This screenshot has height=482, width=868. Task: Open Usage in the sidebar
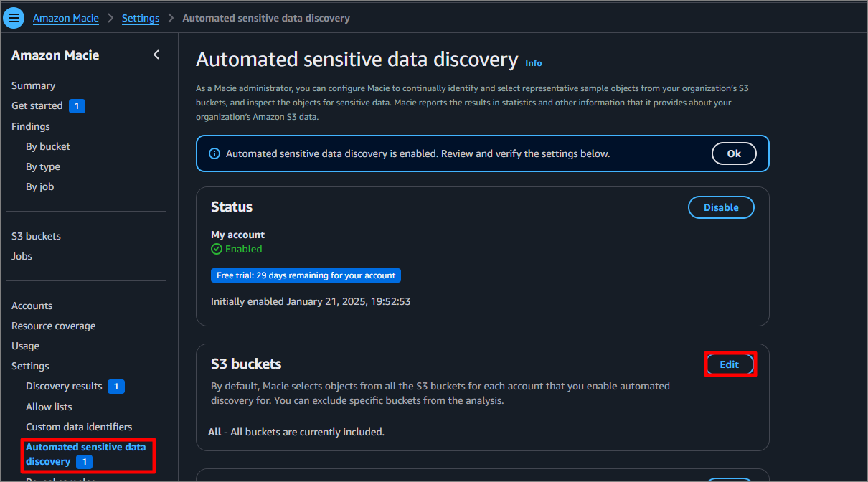click(25, 346)
